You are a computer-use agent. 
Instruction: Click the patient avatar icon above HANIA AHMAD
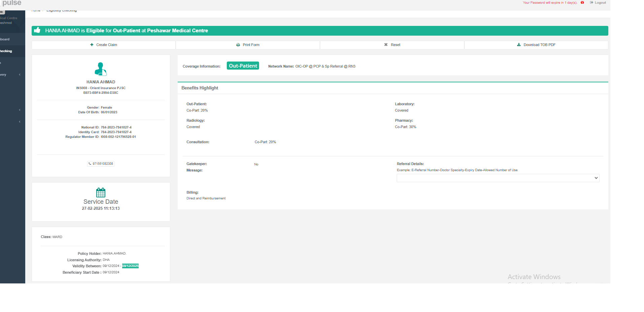pyautogui.click(x=101, y=69)
